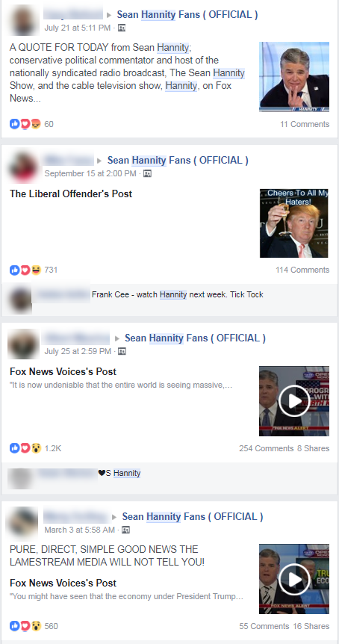The image size is (339, 644).
Task: Open the Trump cheers meme thumbnail
Action: 294,223
